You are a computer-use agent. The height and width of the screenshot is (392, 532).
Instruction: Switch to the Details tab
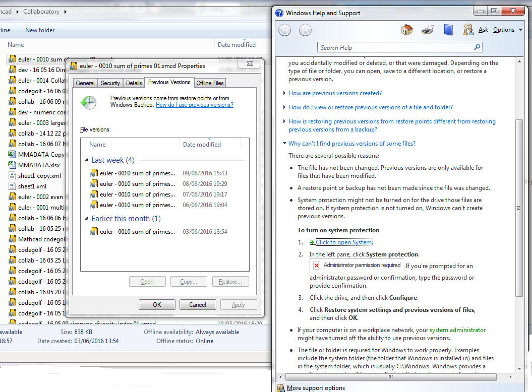134,83
